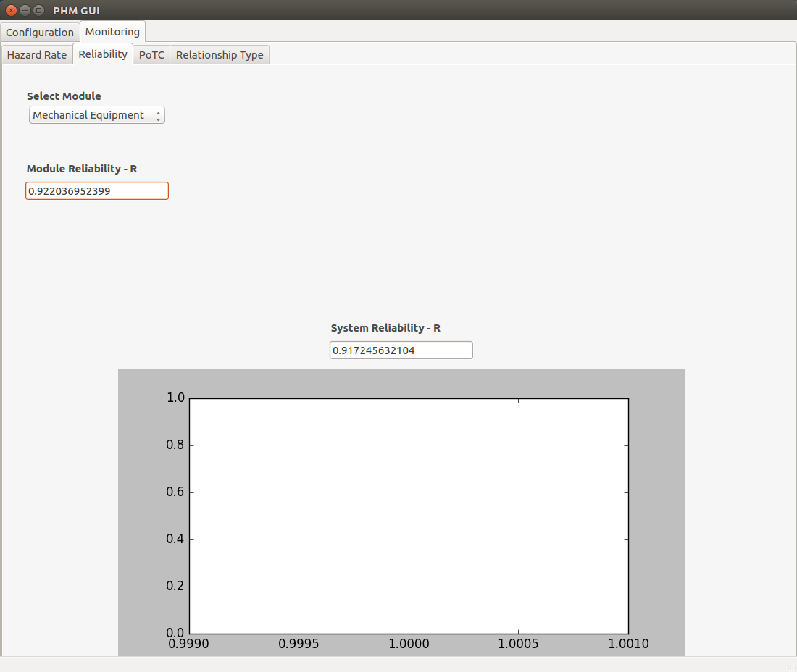Click the 0.6 y-axis tick label
Screen dimensions: 797x672
point(175,492)
